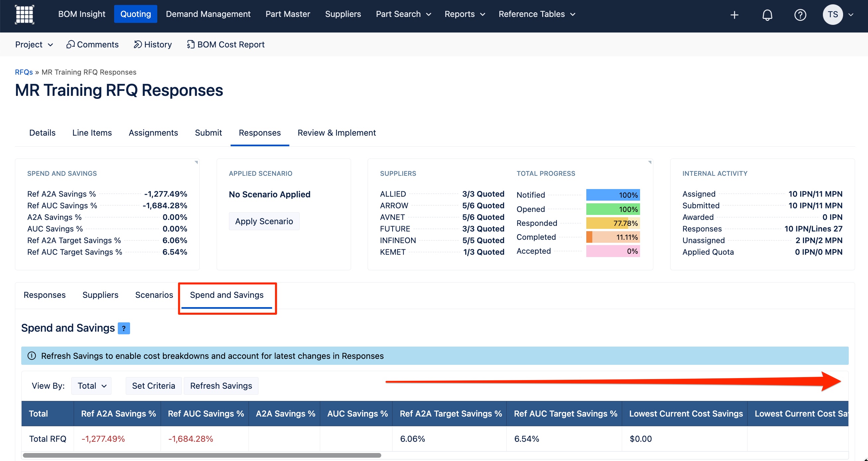Expand the Part Search menu
The height and width of the screenshot is (461, 868).
tap(403, 14)
